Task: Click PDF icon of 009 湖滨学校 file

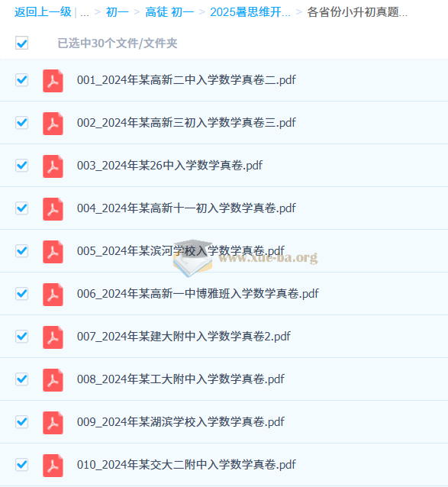Action: pos(53,423)
